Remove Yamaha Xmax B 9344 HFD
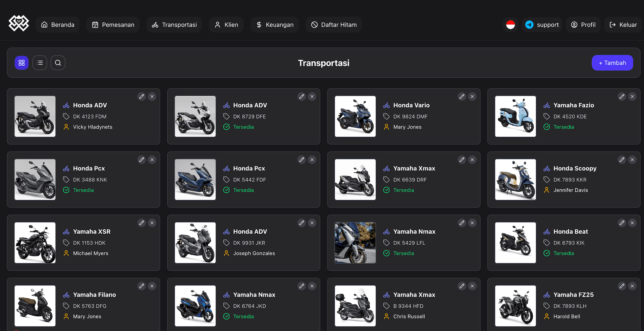The image size is (644, 331). pyautogui.click(x=472, y=286)
